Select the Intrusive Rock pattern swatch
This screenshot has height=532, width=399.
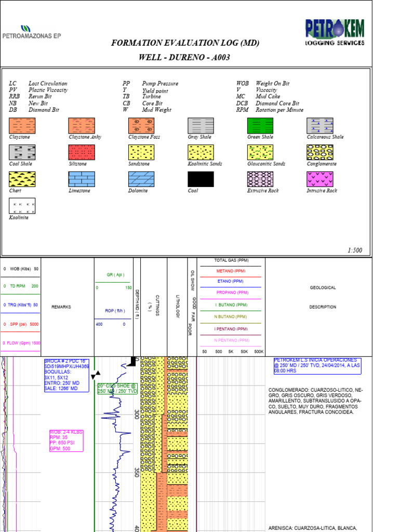(x=320, y=179)
